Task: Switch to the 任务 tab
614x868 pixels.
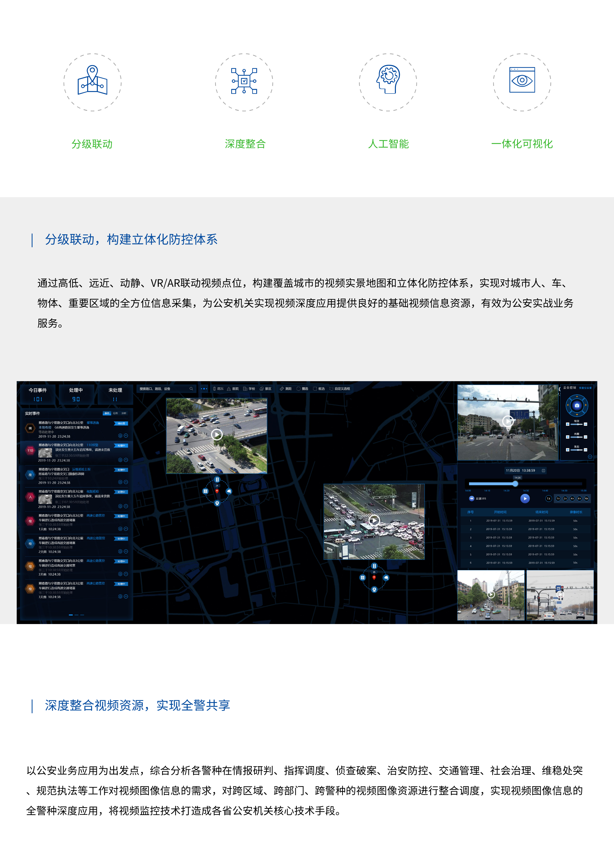Action: point(115,413)
